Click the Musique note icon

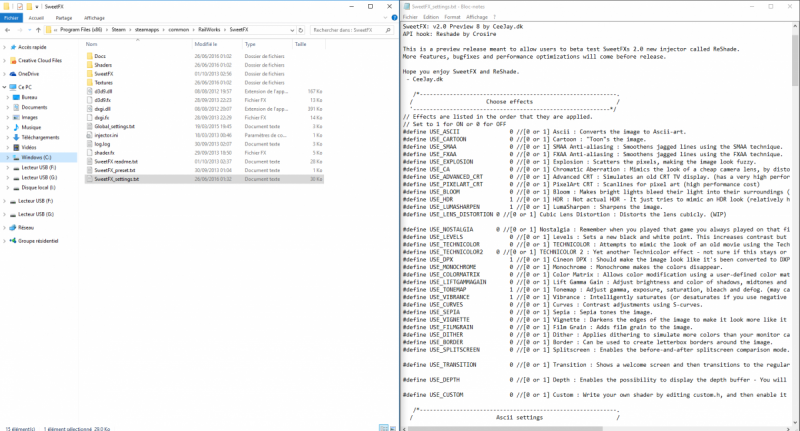click(16, 127)
